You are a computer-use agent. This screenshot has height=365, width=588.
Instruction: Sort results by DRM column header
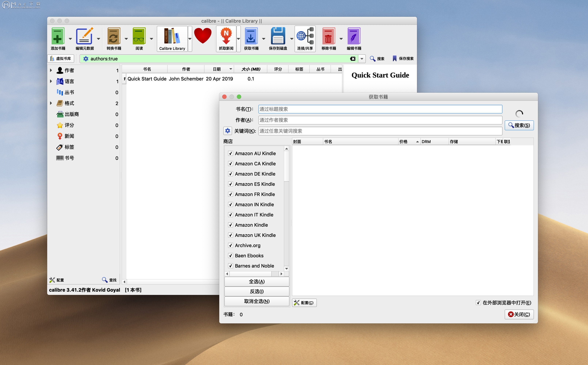tap(434, 141)
